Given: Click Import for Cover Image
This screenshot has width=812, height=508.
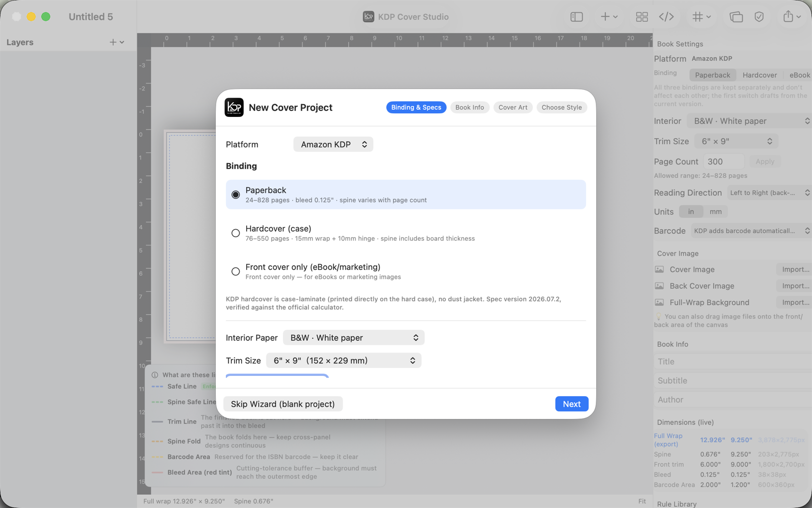Looking at the screenshot, I should point(795,269).
